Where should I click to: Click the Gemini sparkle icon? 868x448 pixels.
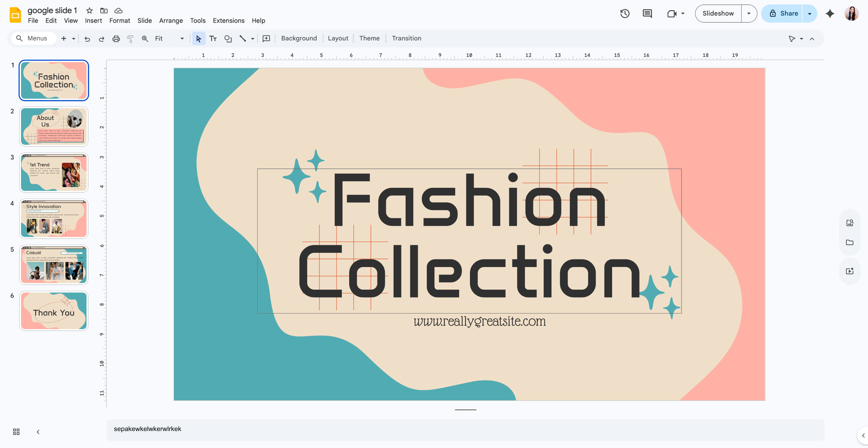point(830,14)
